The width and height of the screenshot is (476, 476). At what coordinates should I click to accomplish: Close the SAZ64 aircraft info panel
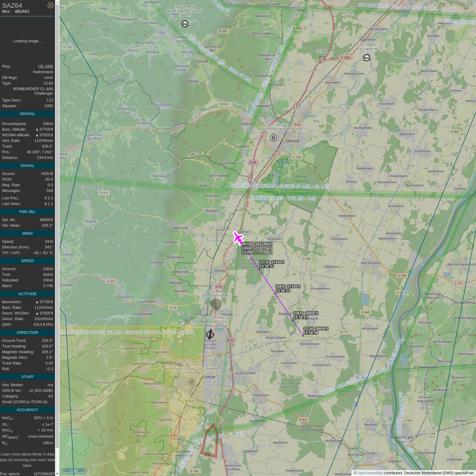click(x=50, y=5)
